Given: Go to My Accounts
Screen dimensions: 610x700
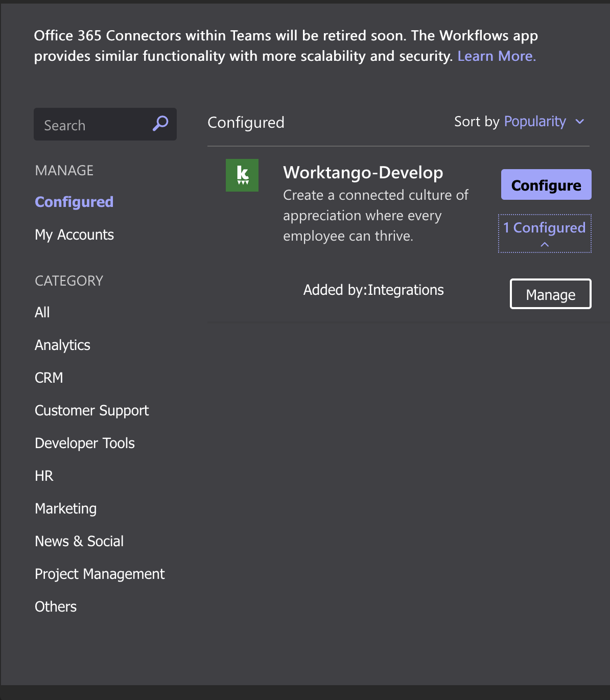Looking at the screenshot, I should tap(74, 235).
